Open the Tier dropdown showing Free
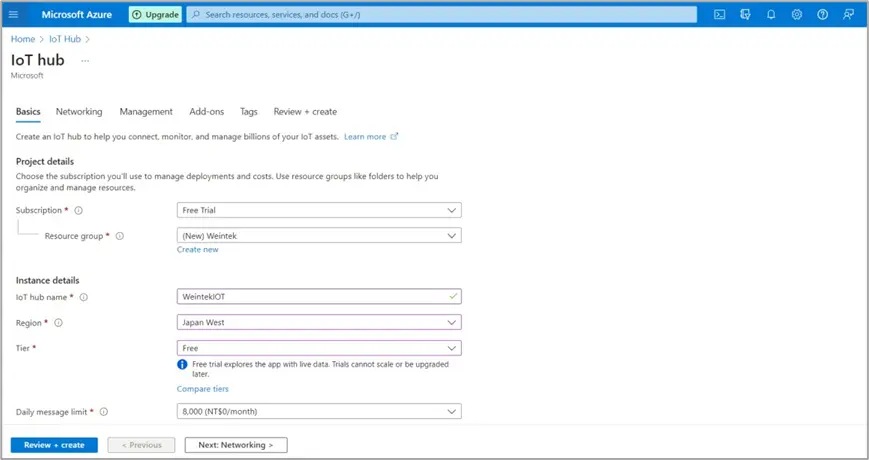 [x=319, y=348]
